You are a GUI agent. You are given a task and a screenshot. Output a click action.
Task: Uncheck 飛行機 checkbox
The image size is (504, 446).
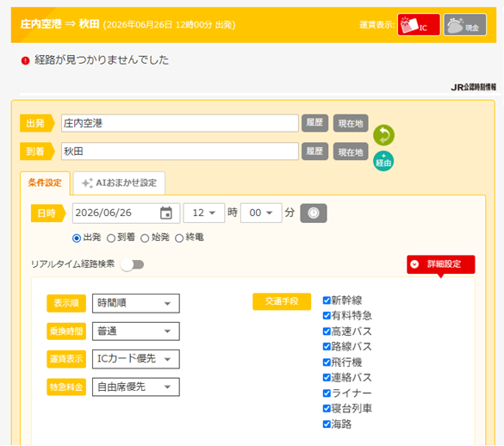coord(327,362)
